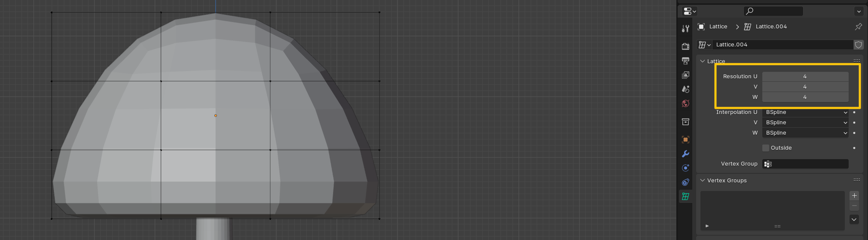This screenshot has height=240, width=868.
Task: Click animate dot next to Interpolation U
Action: click(854, 112)
